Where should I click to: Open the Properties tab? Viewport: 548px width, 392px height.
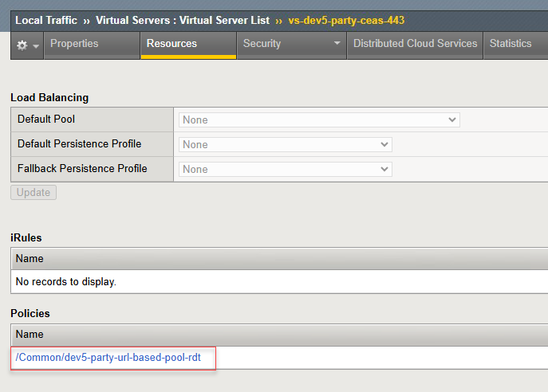(x=74, y=44)
